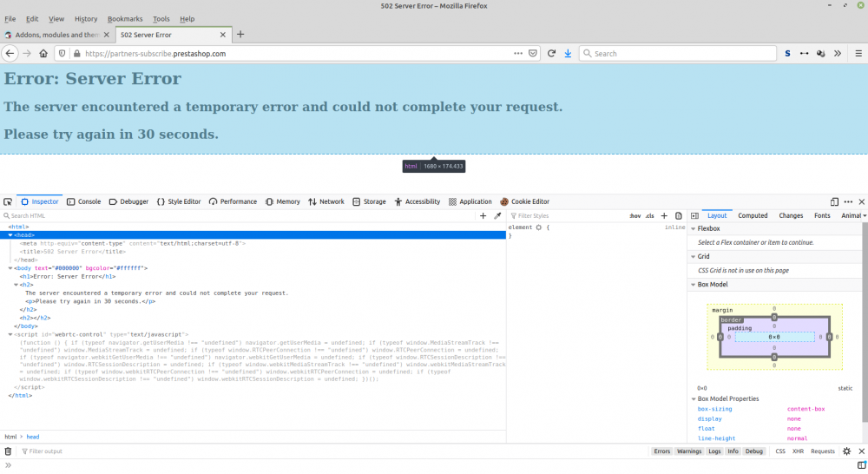This screenshot has height=474, width=868.
Task: Open the Tools menu
Action: point(161,19)
